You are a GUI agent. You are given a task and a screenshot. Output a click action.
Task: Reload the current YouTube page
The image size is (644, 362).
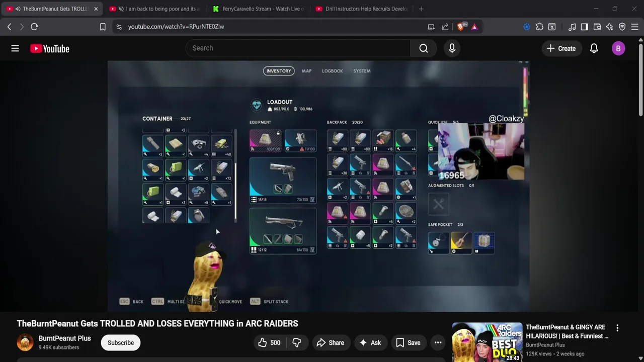click(x=34, y=27)
